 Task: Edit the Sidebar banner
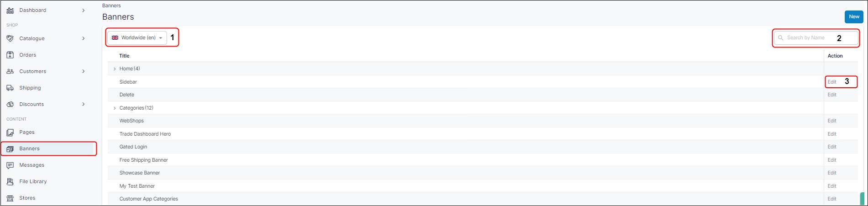(832, 82)
